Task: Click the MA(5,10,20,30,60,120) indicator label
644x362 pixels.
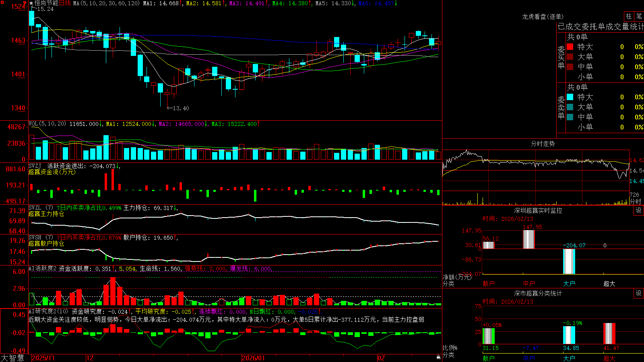Action: click(106, 3)
